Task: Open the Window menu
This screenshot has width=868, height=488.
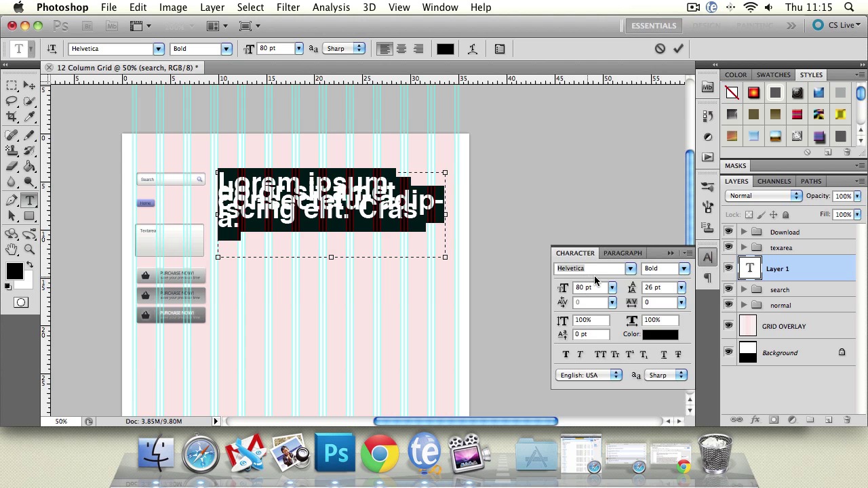Action: 440,7
